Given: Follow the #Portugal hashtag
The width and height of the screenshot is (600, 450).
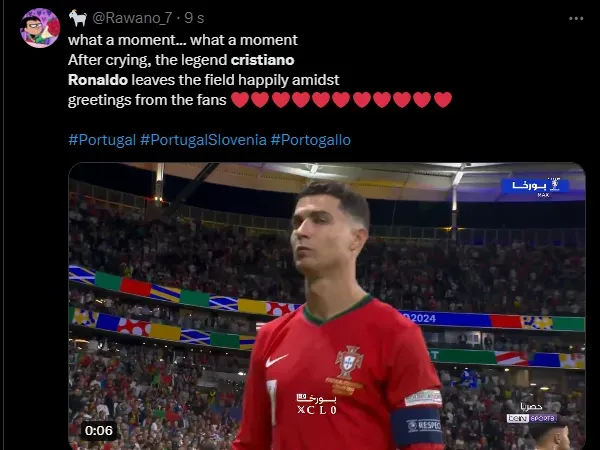Looking at the screenshot, I should [102, 140].
